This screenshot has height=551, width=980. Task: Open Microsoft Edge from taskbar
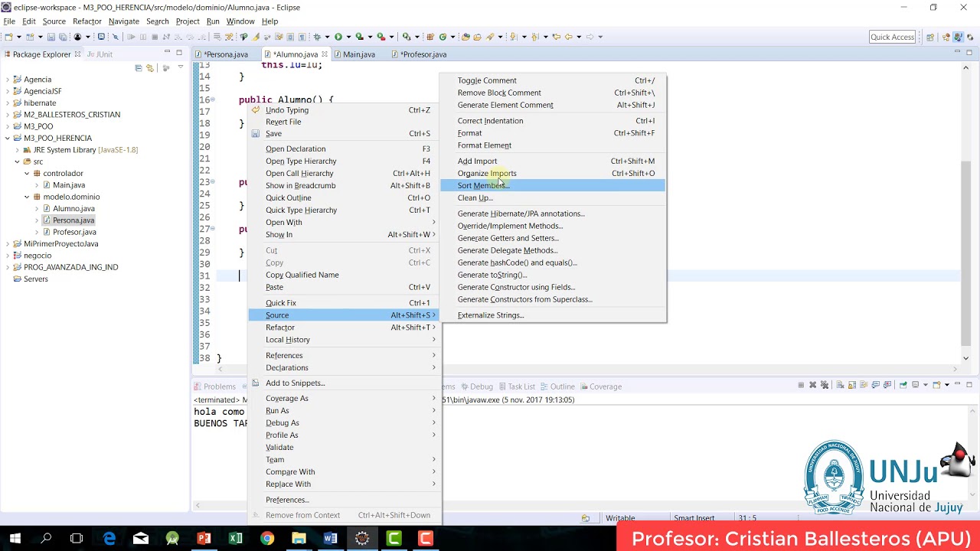tap(109, 539)
